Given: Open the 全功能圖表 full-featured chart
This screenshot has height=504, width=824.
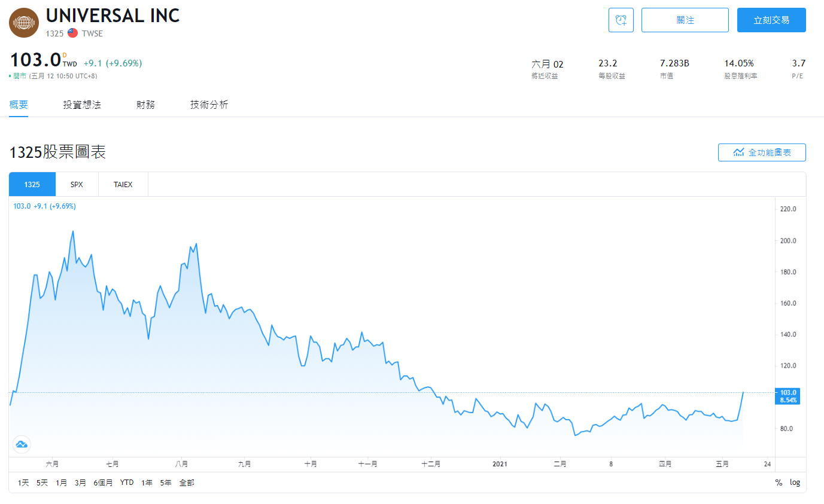Looking at the screenshot, I should pos(762,152).
